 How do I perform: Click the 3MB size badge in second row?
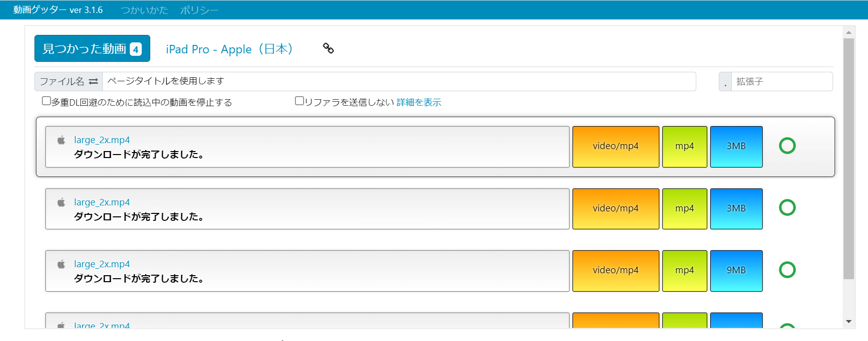pyautogui.click(x=736, y=209)
